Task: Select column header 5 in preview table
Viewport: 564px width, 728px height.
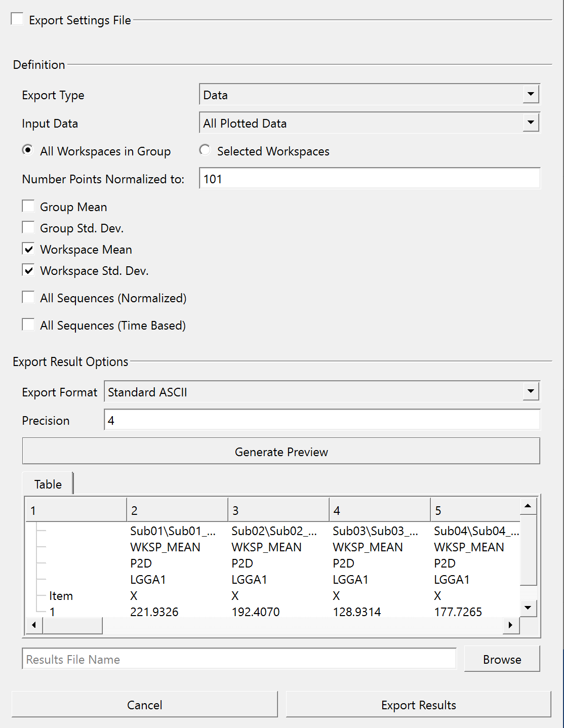Action: click(x=475, y=510)
